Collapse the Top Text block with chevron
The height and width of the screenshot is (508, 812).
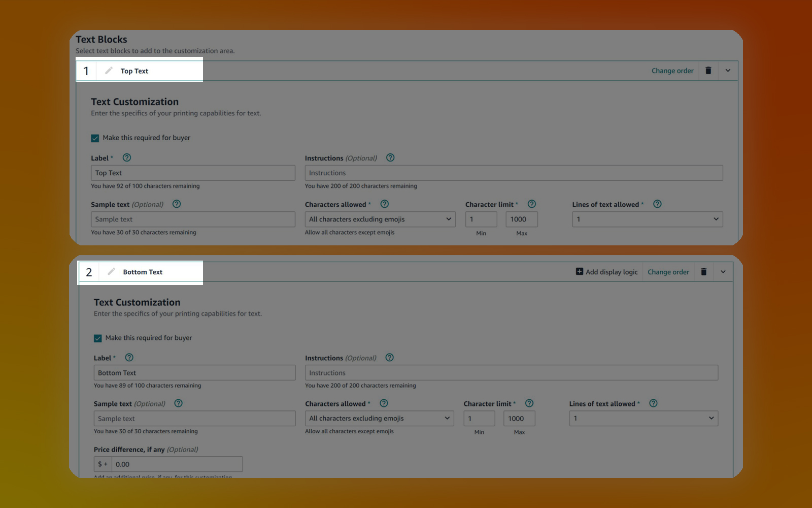coord(728,71)
